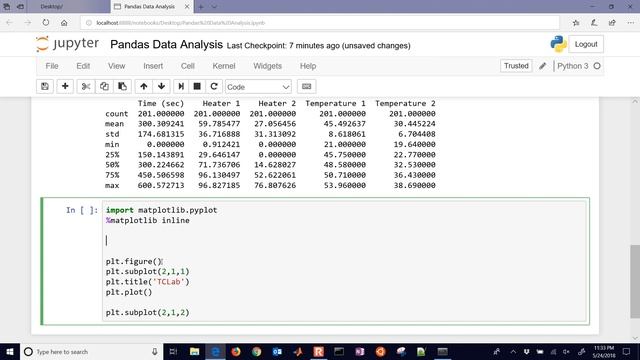
Task: Open the Cell menu
Action: (x=187, y=66)
